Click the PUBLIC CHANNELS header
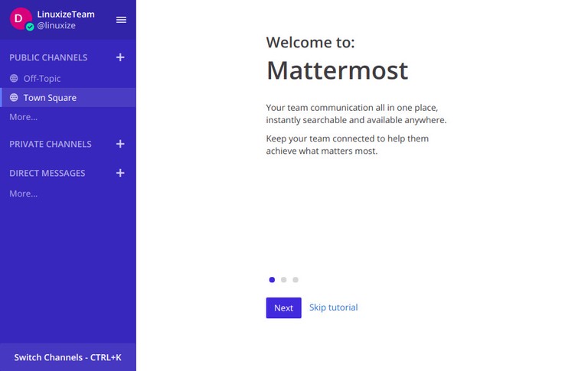 (48, 57)
